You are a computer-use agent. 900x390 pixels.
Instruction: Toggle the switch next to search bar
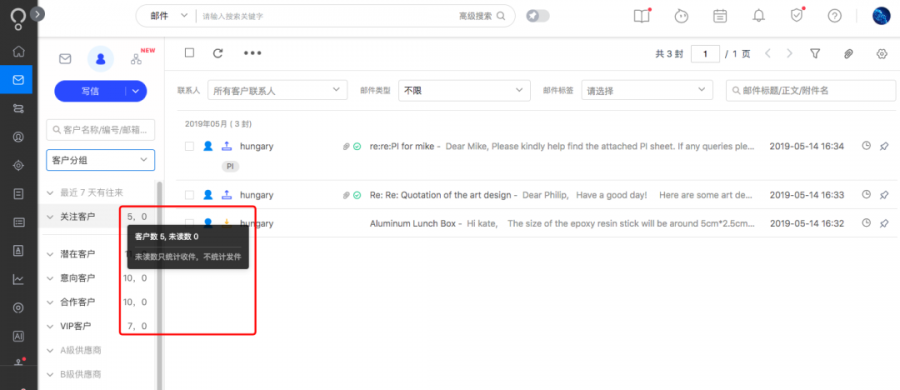coord(538,16)
